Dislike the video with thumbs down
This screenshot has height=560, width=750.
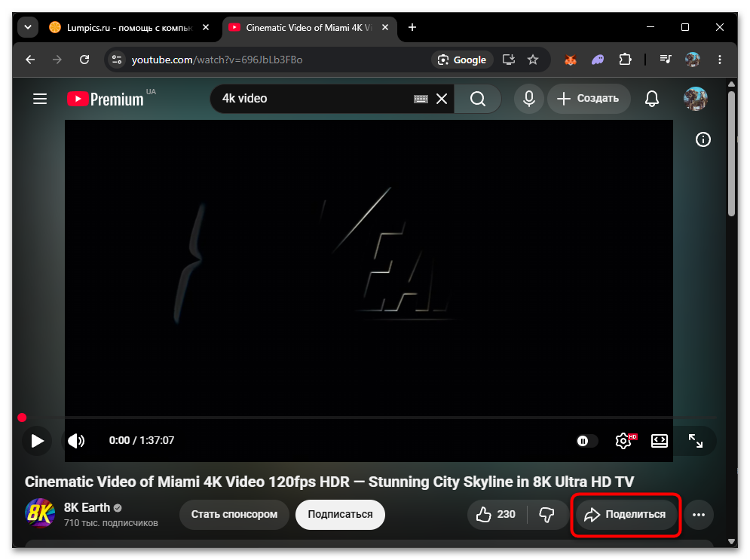pos(546,515)
